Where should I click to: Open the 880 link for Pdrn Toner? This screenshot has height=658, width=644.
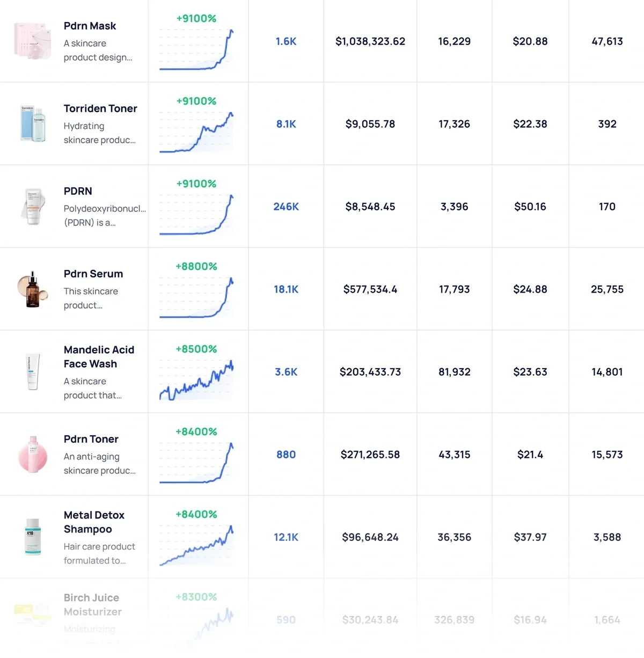tap(286, 454)
